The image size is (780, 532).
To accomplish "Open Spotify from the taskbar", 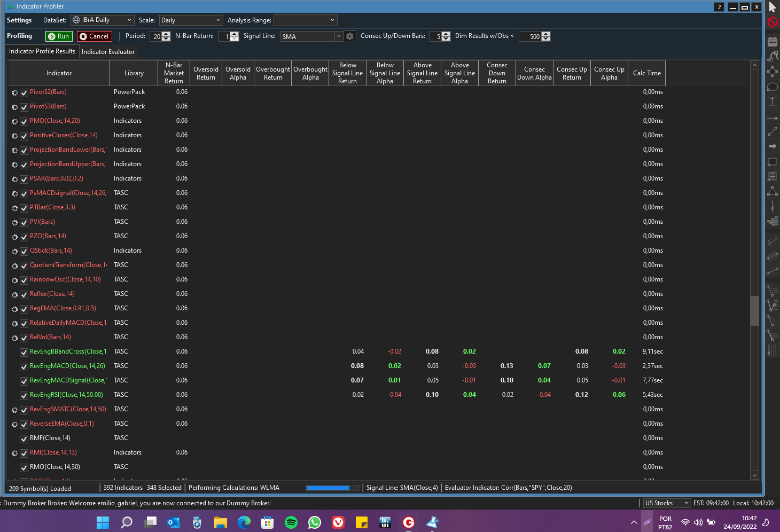I will point(291,522).
